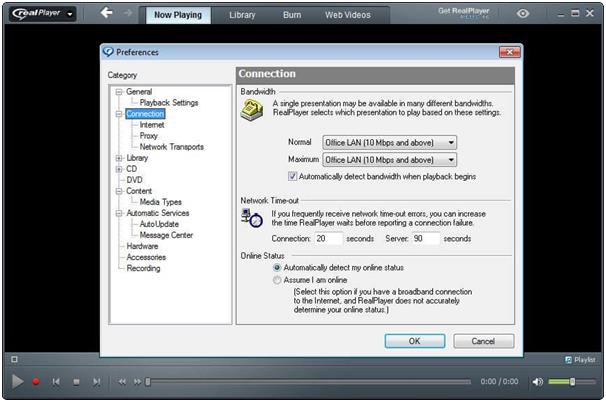
Task: Select the Hardware category
Action: pos(142,246)
